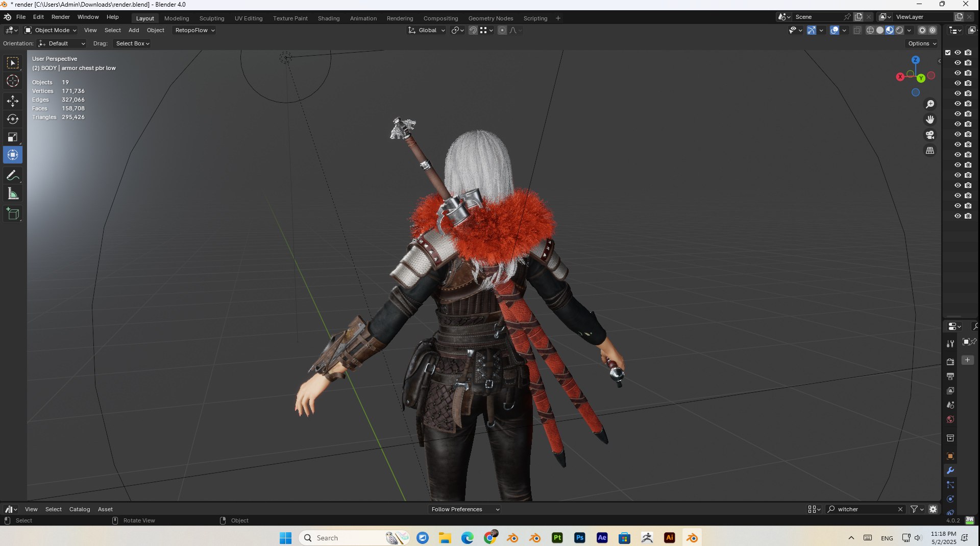This screenshot has width=980, height=546.
Task: Select the Scale tool
Action: click(13, 137)
